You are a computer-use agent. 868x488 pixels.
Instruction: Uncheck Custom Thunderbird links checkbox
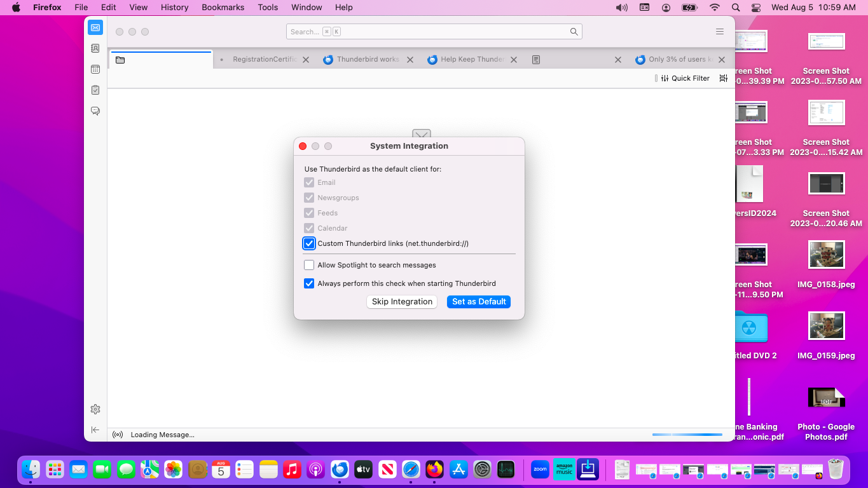pyautogui.click(x=309, y=243)
